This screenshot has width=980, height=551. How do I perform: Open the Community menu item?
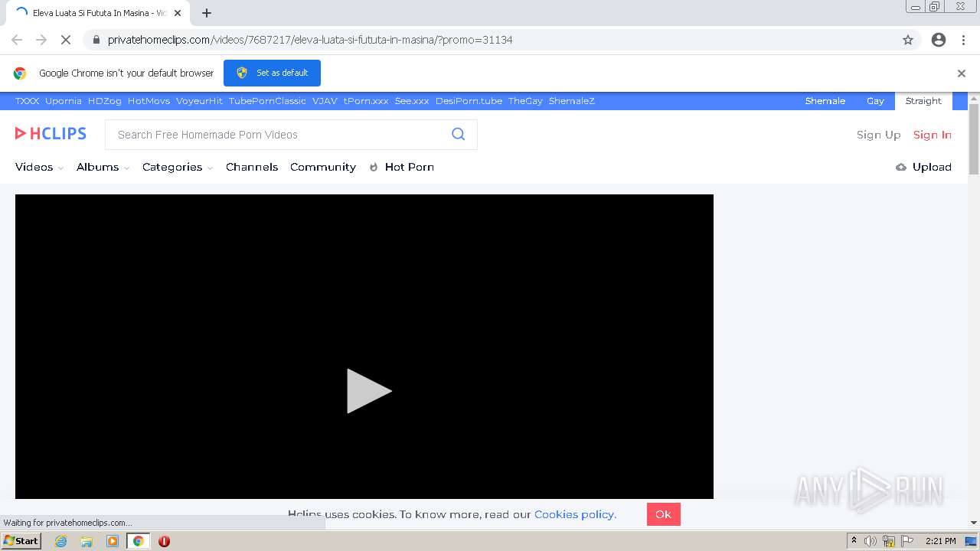pyautogui.click(x=323, y=167)
